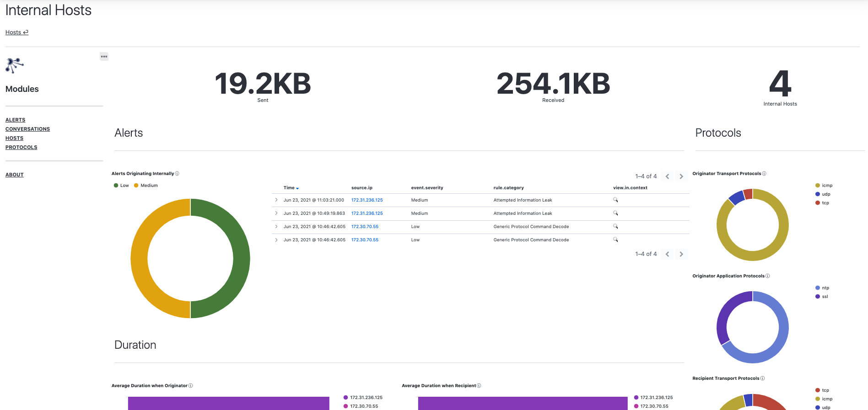Go to previous page above alerts table

(668, 176)
